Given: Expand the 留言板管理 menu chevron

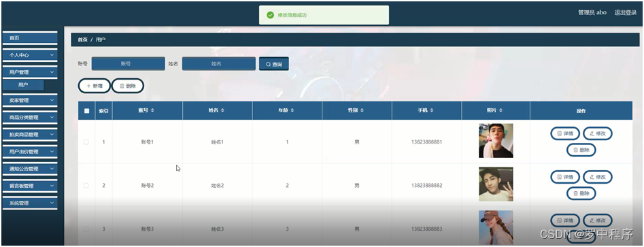Looking at the screenshot, I should pos(52,186).
